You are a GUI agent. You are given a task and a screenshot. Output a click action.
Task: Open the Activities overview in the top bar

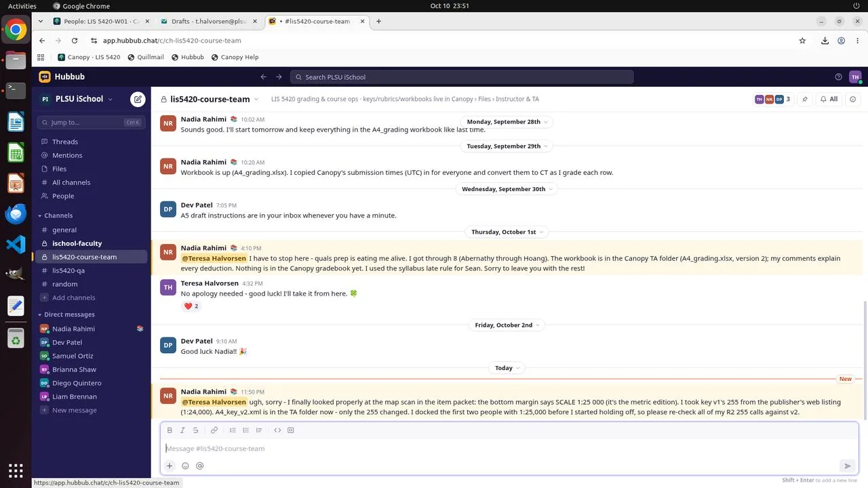click(x=22, y=6)
